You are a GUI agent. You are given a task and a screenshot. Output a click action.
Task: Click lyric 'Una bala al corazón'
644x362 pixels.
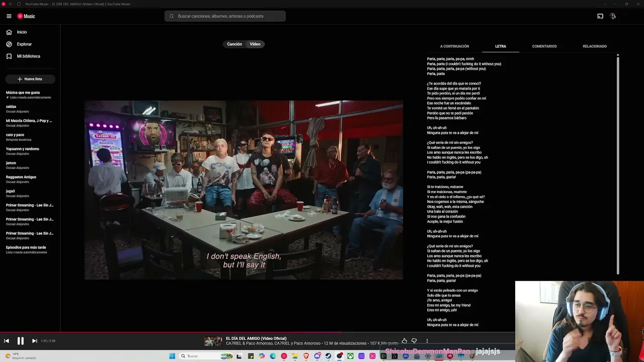443,212
